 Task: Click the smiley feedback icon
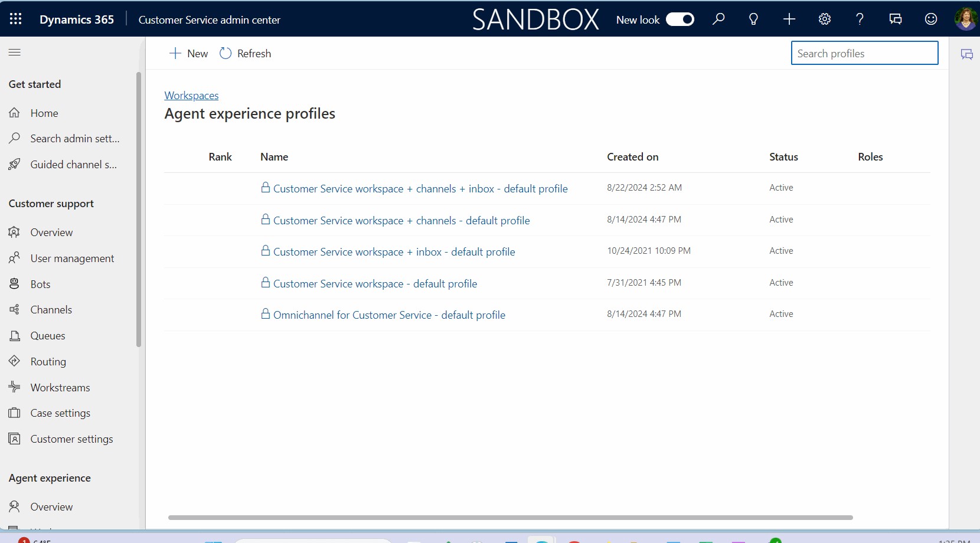pyautogui.click(x=930, y=19)
